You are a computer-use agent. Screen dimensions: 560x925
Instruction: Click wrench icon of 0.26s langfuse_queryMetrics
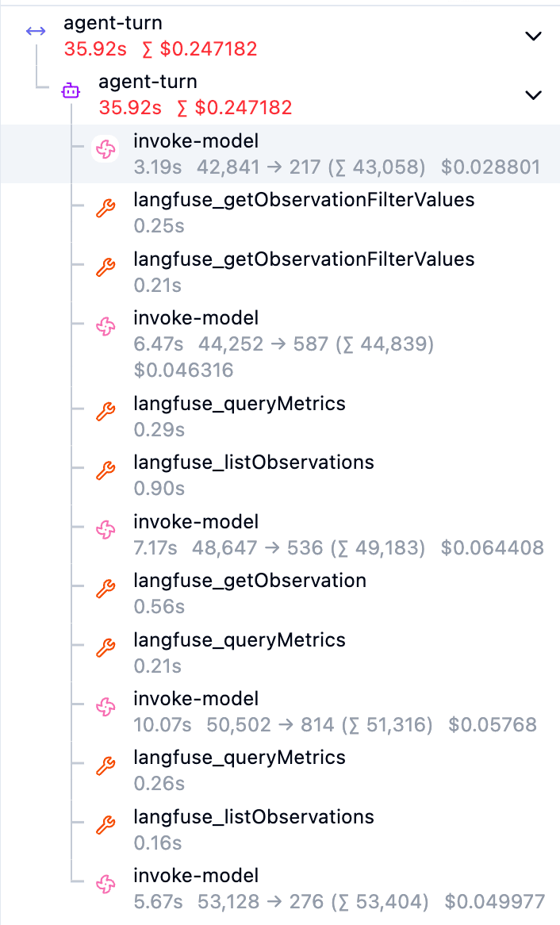click(x=105, y=766)
